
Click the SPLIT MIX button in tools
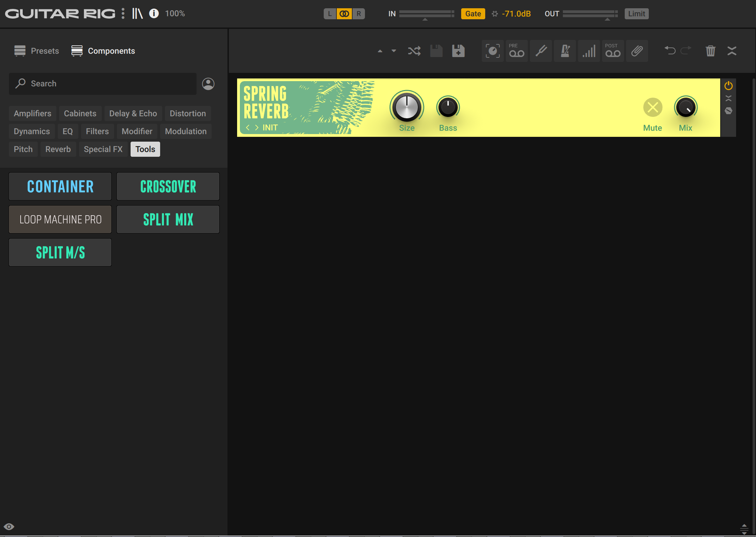coord(168,219)
